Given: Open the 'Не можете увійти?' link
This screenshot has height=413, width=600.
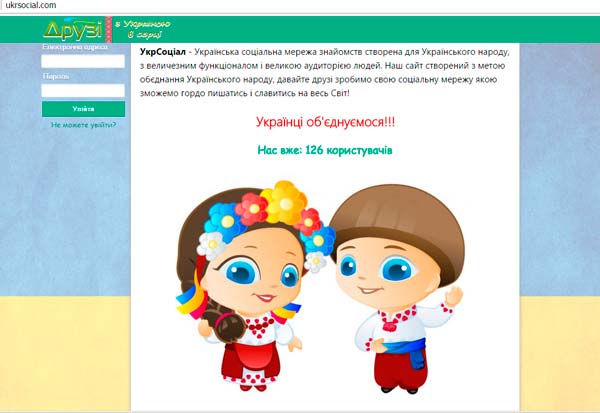Looking at the screenshot, I should click(x=83, y=125).
